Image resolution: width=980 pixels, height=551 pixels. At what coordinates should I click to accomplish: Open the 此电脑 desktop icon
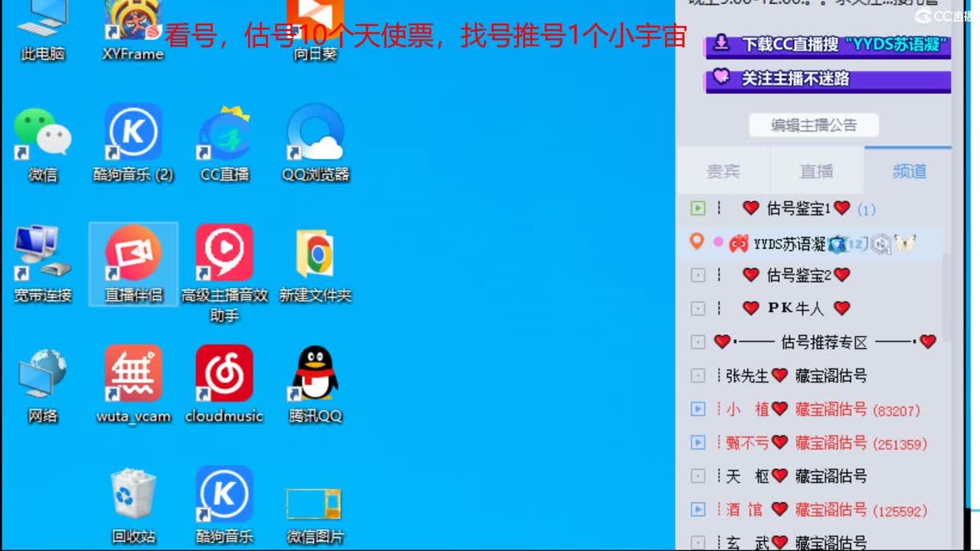tap(42, 31)
